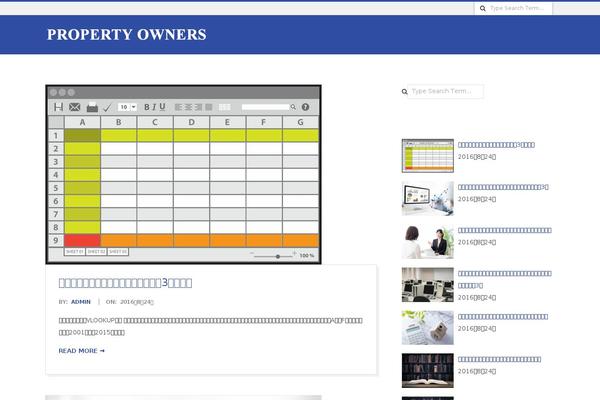Open the monitor-with-charts thumbnail in the sidebar
600x400 pixels.
[x=428, y=198]
